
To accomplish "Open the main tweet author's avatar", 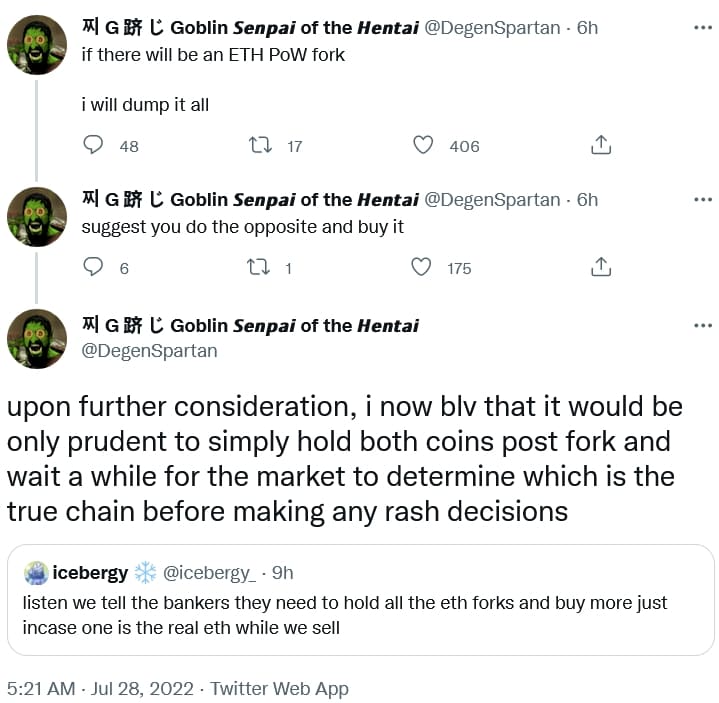I will point(37,339).
